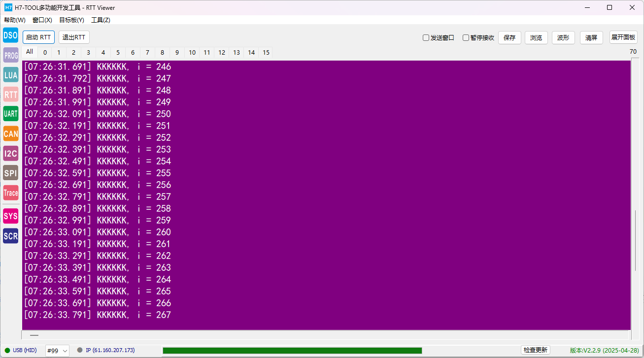
Task: Click the 启动 RTT button
Action: pos(38,37)
